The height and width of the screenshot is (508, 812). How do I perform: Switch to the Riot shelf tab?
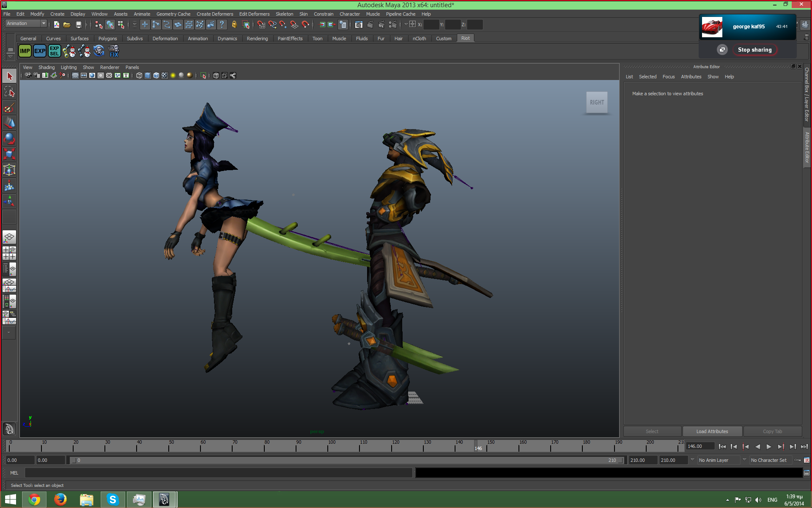465,38
